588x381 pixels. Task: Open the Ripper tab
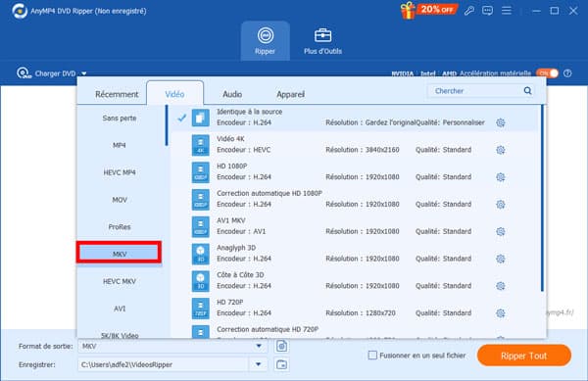pyautogui.click(x=266, y=41)
